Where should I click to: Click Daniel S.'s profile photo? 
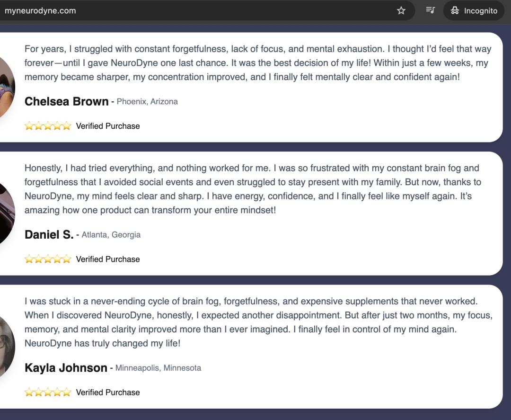tap(7, 214)
